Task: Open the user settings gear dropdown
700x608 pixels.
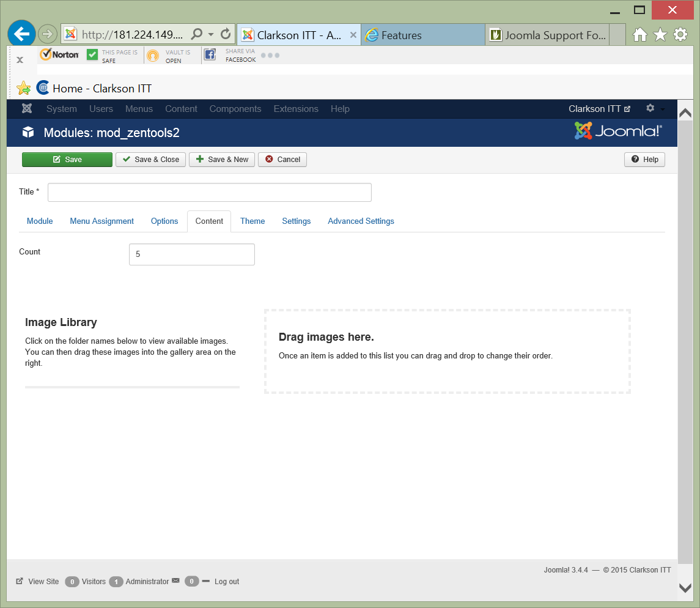Action: point(655,108)
